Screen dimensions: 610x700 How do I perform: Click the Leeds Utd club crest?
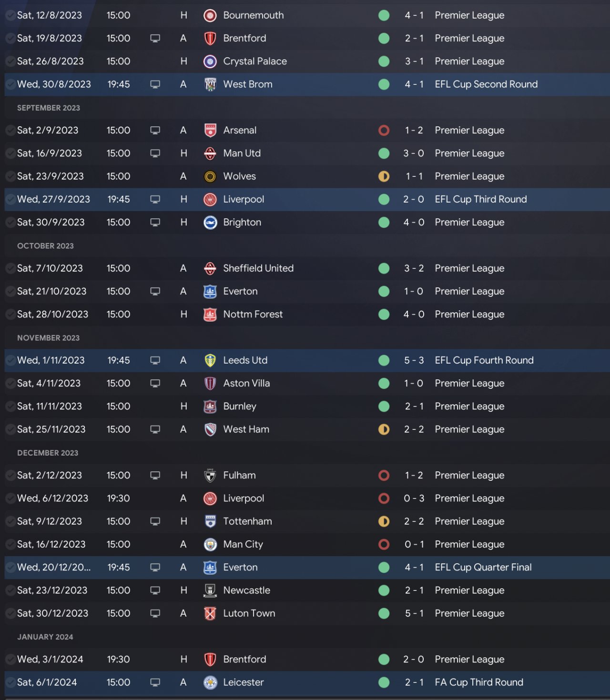pos(210,360)
